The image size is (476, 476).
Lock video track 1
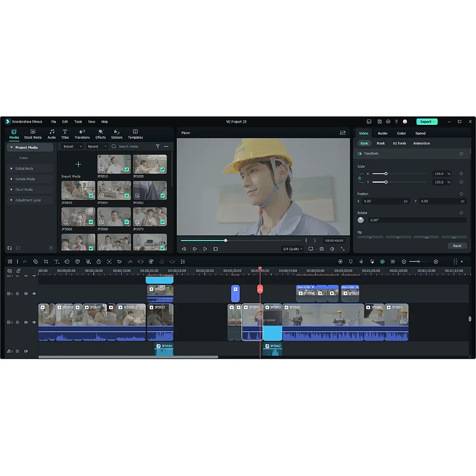(17, 323)
